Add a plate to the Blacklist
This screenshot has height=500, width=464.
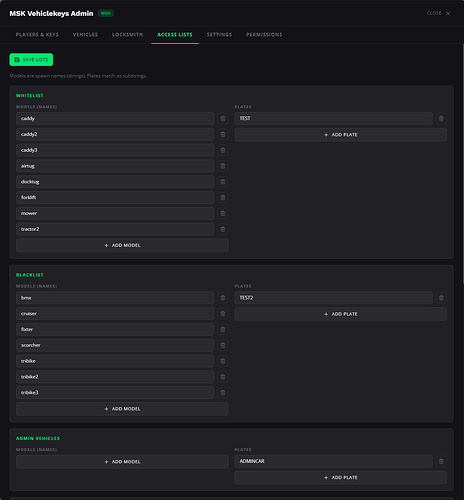pyautogui.click(x=340, y=314)
